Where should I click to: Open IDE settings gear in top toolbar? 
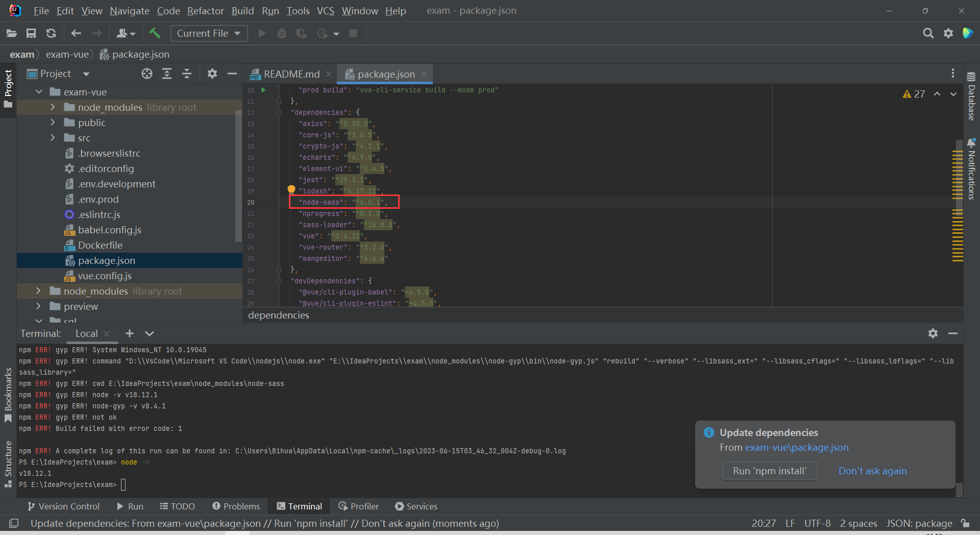(948, 33)
